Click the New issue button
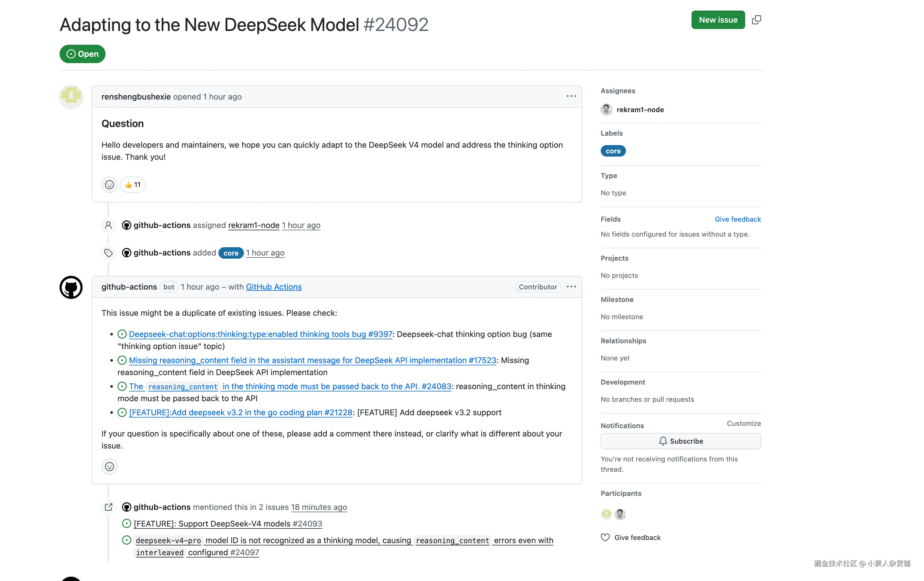924x581 pixels. [718, 20]
